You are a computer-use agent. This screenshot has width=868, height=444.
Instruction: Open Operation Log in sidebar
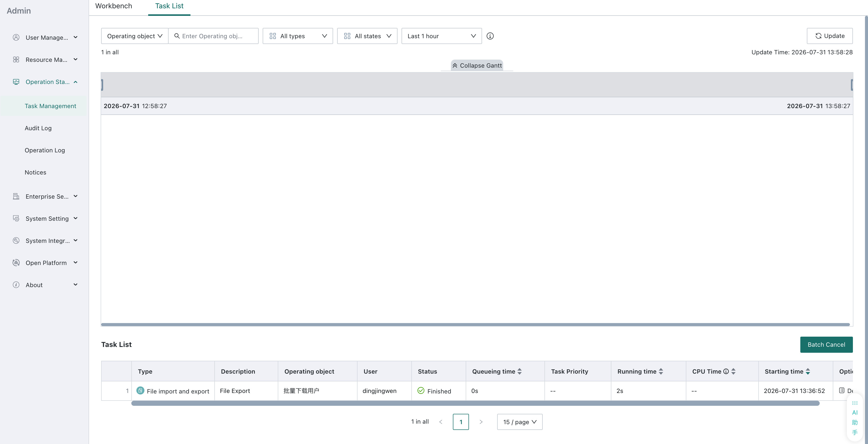45,150
